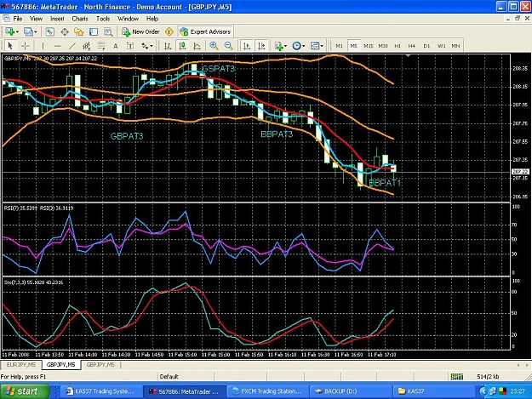Open the Profiles icon
This screenshot has height=399, width=532.
point(28,31)
